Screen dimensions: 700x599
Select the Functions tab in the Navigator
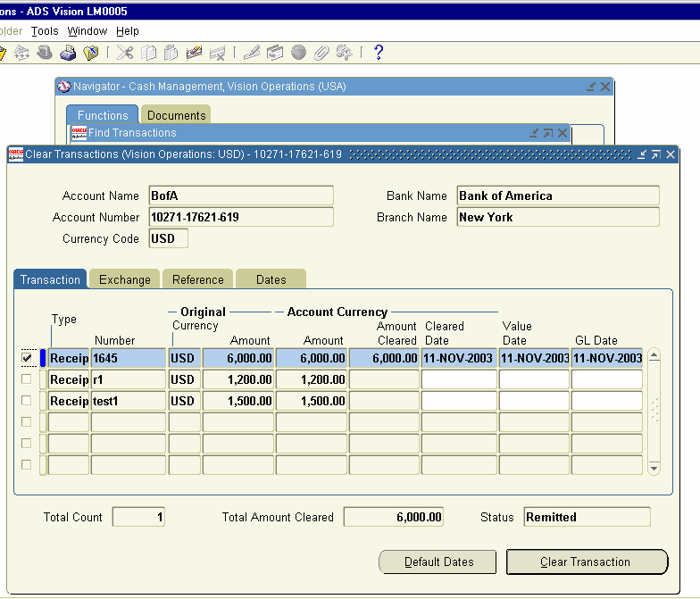(x=103, y=115)
